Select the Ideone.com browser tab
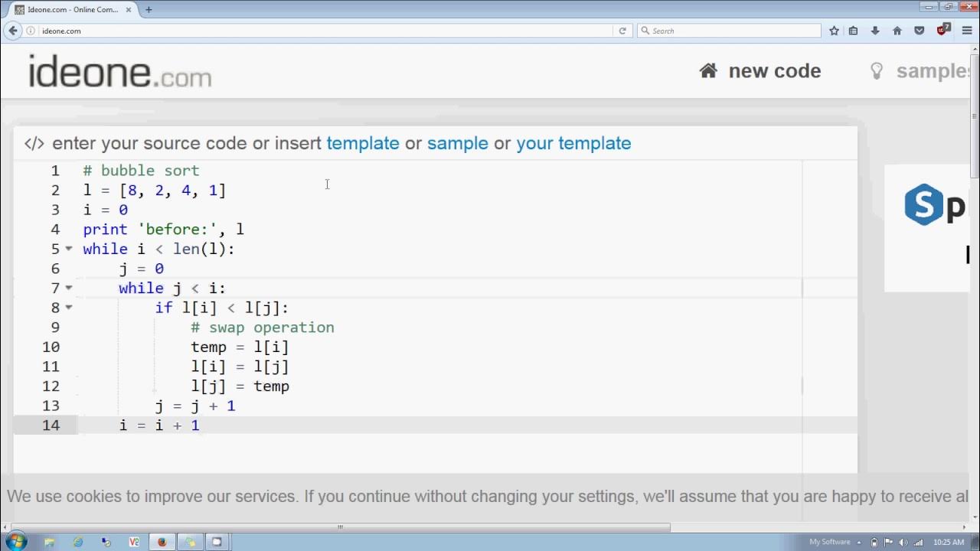The width and height of the screenshot is (980, 551). point(73,10)
